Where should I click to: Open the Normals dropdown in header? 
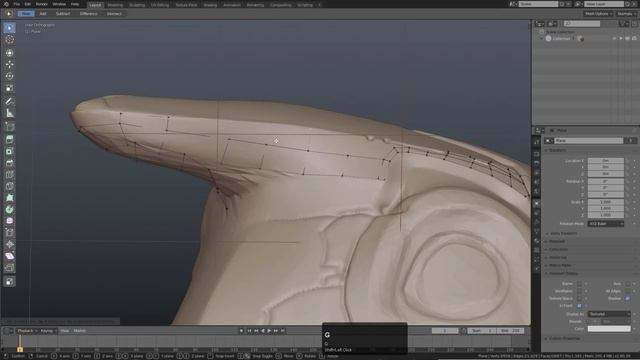pyautogui.click(x=626, y=14)
